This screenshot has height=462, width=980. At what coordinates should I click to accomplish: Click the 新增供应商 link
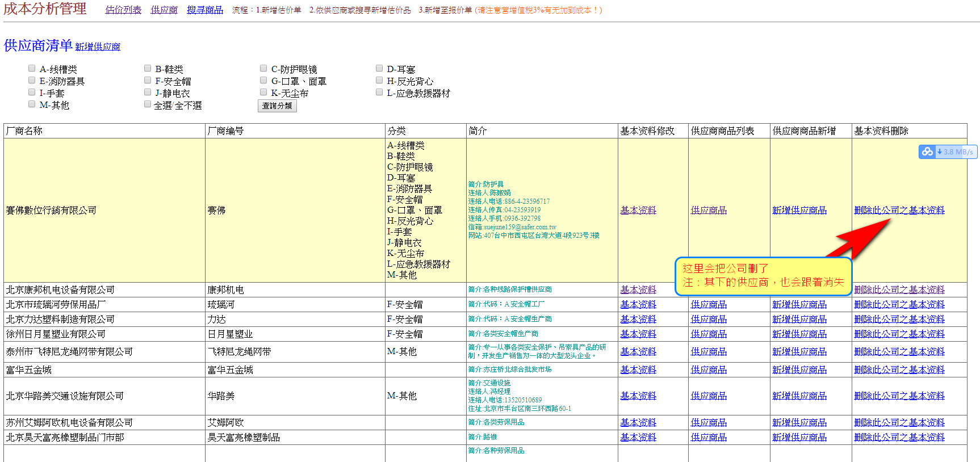[x=98, y=47]
